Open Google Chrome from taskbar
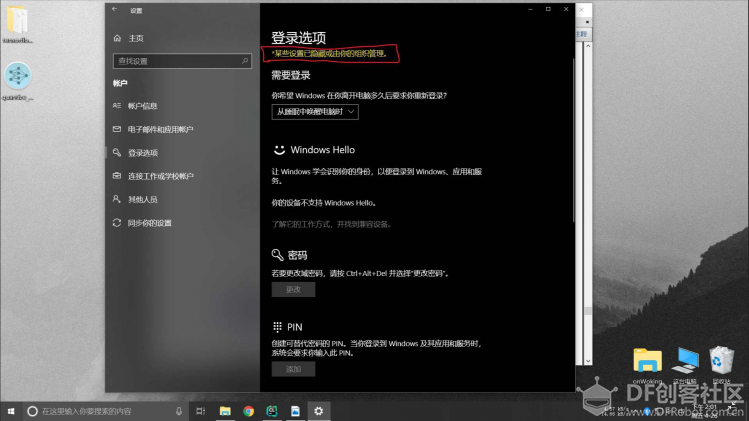 click(248, 411)
